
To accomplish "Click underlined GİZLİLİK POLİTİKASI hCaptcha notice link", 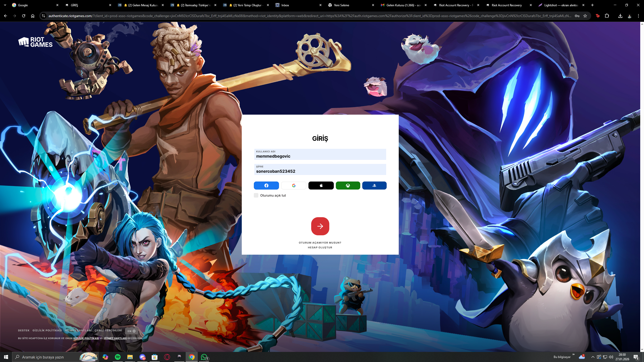I will (86, 338).
